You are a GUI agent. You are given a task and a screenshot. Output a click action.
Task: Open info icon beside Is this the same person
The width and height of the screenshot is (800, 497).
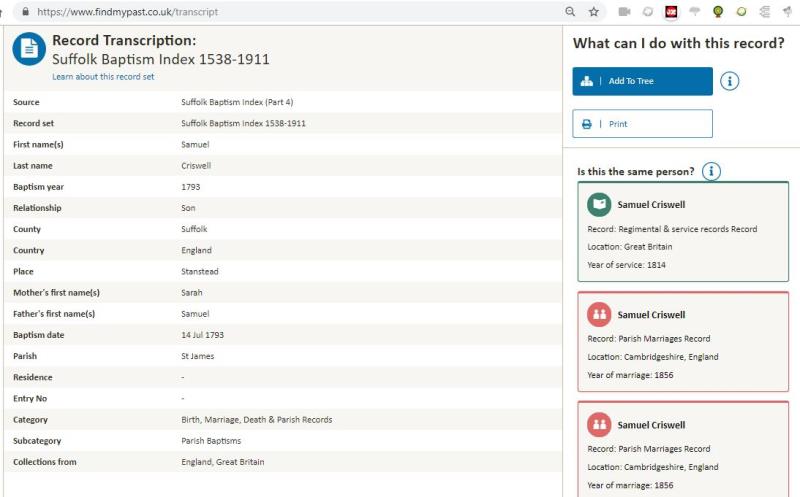[x=711, y=171]
